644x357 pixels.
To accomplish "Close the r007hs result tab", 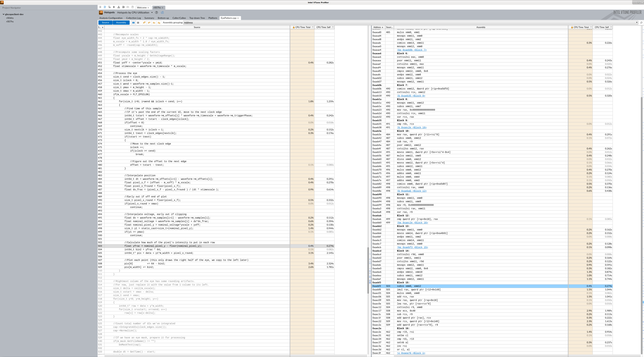I will (x=162, y=8).
